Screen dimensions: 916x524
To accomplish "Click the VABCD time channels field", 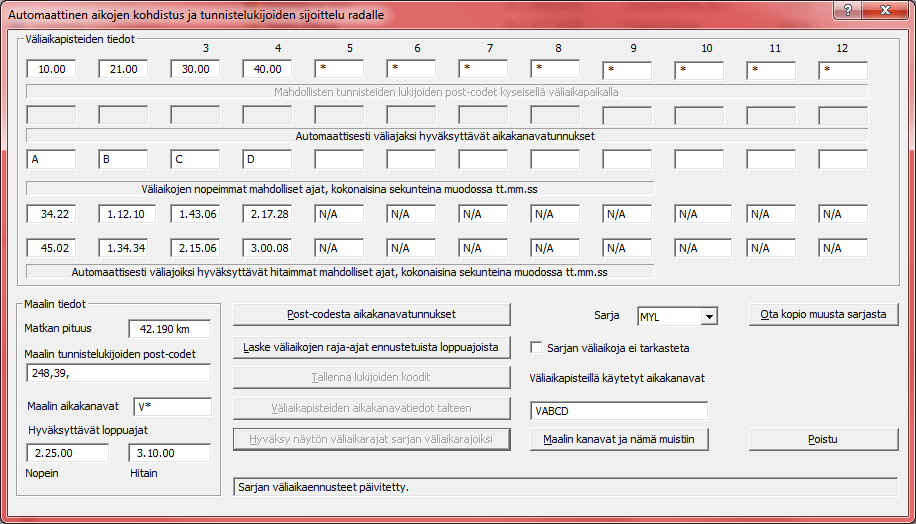I will point(618,410).
